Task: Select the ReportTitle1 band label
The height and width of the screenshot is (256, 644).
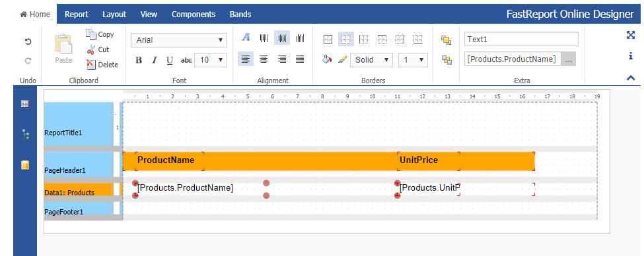Action: pos(63,133)
